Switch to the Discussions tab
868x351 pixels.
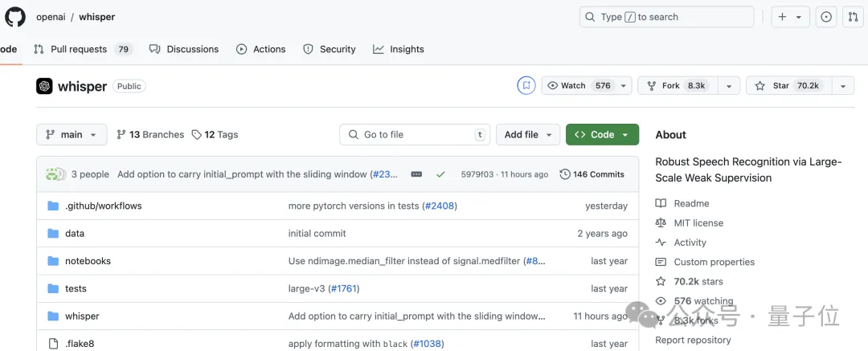point(184,49)
